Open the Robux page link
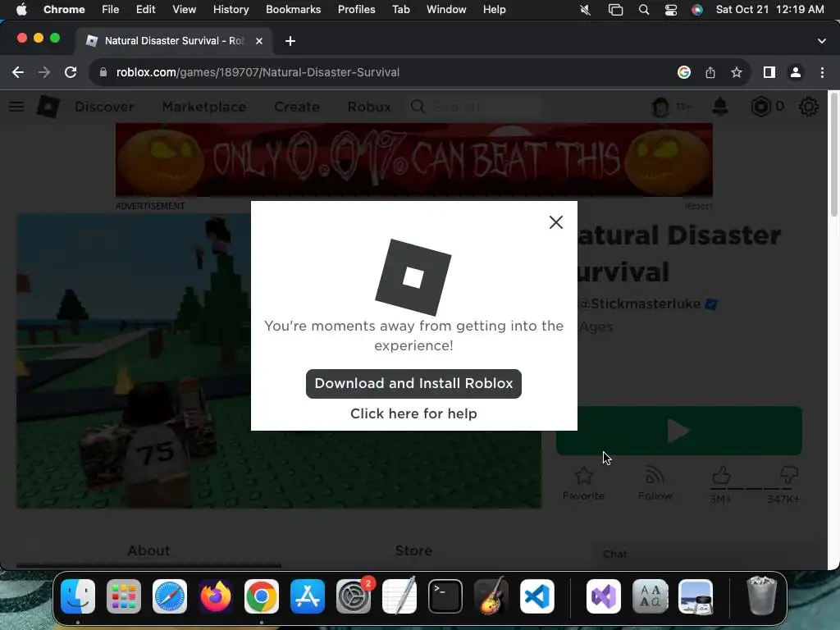Image resolution: width=840 pixels, height=630 pixels. (x=369, y=107)
